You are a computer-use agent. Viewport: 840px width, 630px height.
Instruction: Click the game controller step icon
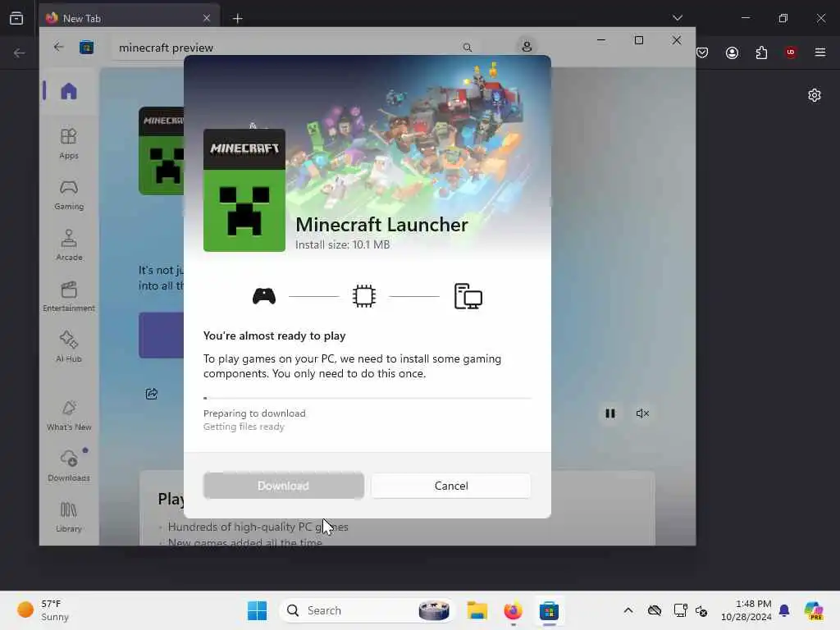[264, 295]
